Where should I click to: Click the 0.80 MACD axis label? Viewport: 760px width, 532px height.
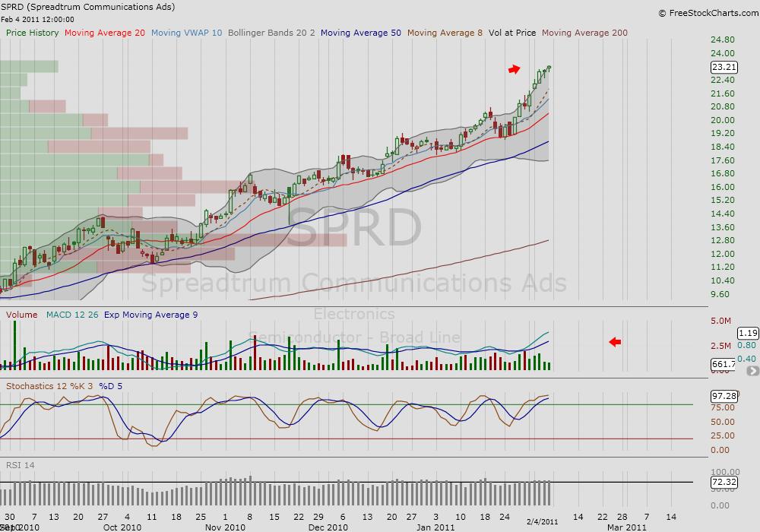pos(746,346)
